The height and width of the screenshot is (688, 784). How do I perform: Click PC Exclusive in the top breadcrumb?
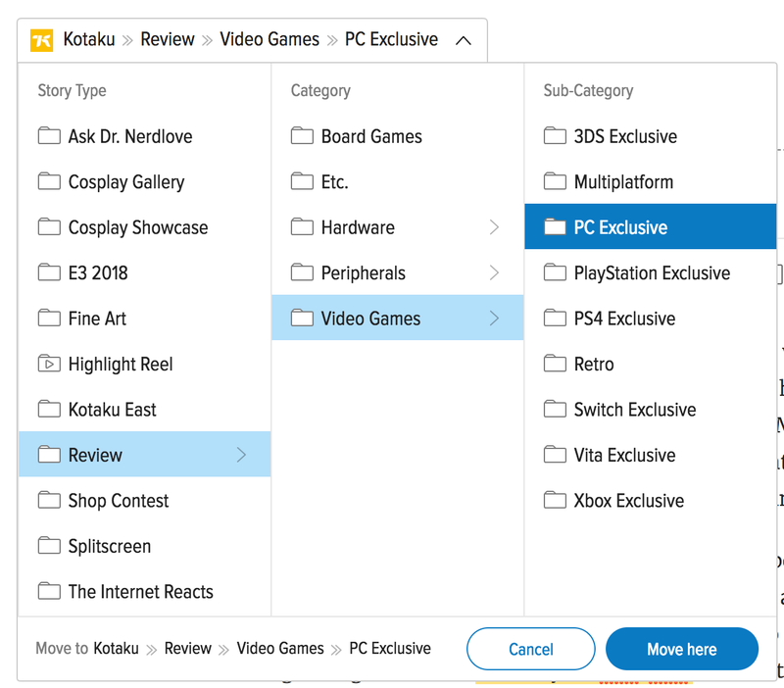pyautogui.click(x=391, y=39)
